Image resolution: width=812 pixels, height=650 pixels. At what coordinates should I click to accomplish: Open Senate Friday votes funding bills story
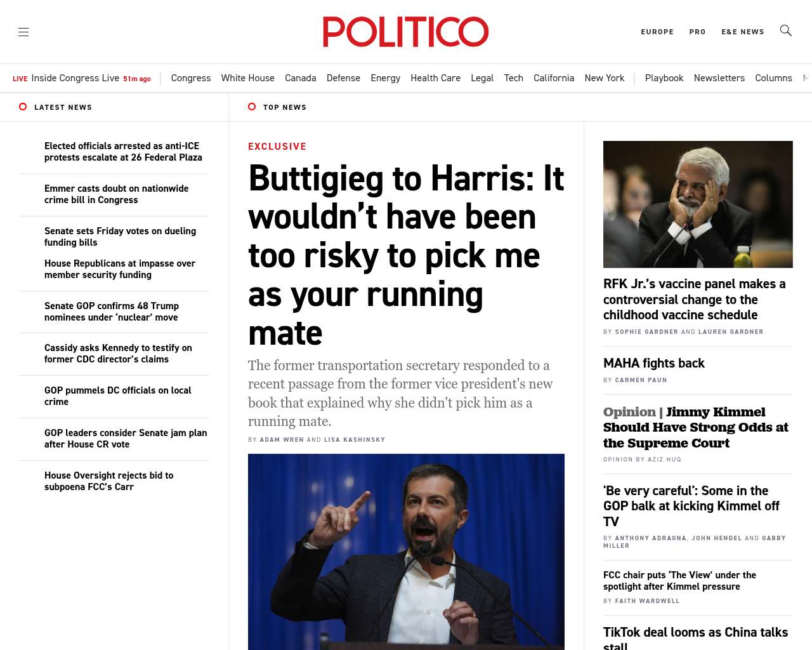click(120, 237)
